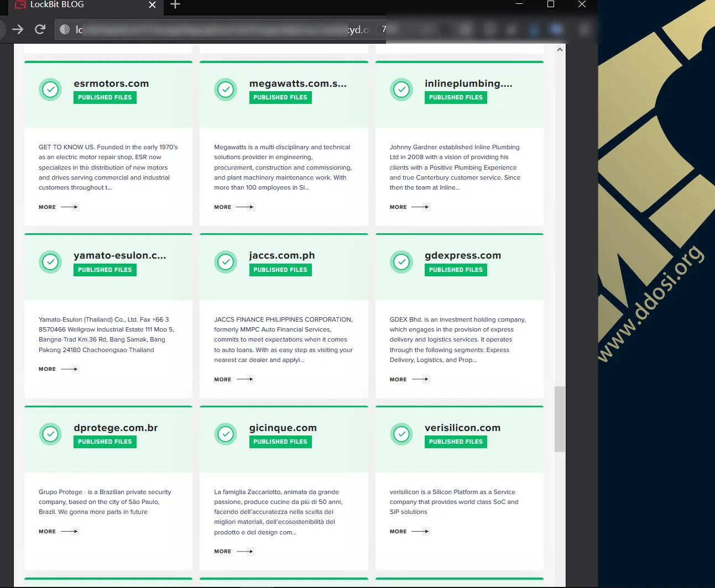Click PUBLISHED FILES badge under esrmotors.com
The width and height of the screenshot is (715, 588).
105,97
